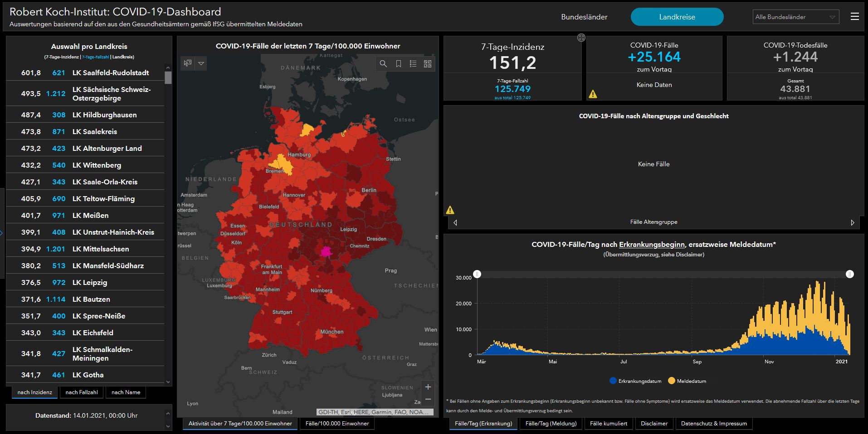868x434 pixels.
Task: Open map bookmarks
Action: [x=398, y=64]
